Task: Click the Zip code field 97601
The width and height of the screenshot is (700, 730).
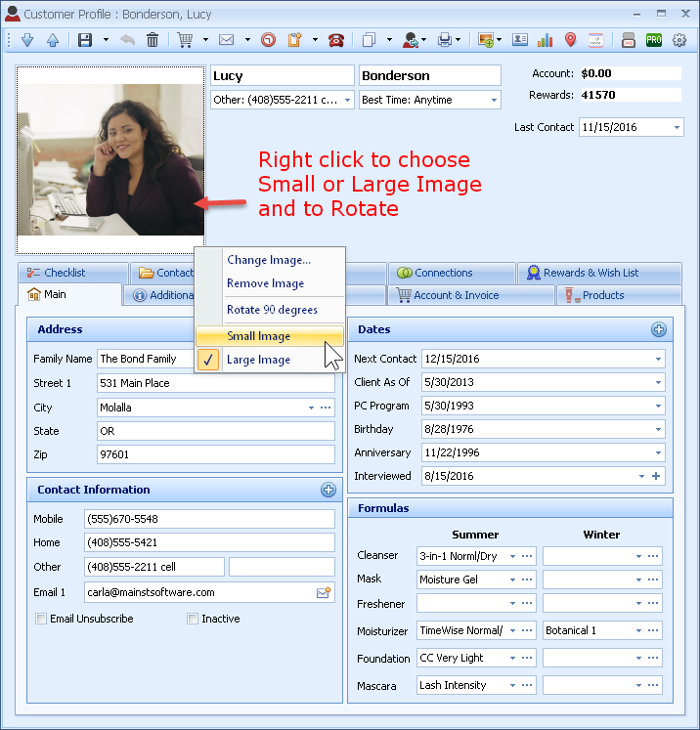Action: tap(216, 454)
